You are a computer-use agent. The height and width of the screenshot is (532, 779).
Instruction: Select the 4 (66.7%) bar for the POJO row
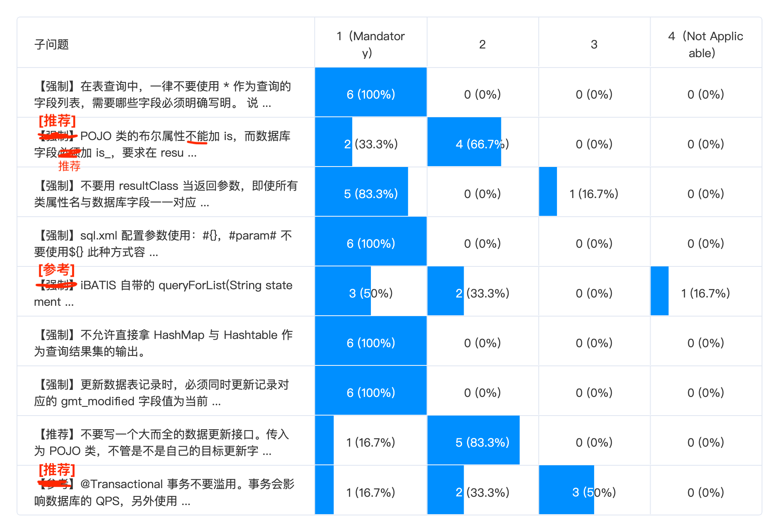pyautogui.click(x=464, y=142)
